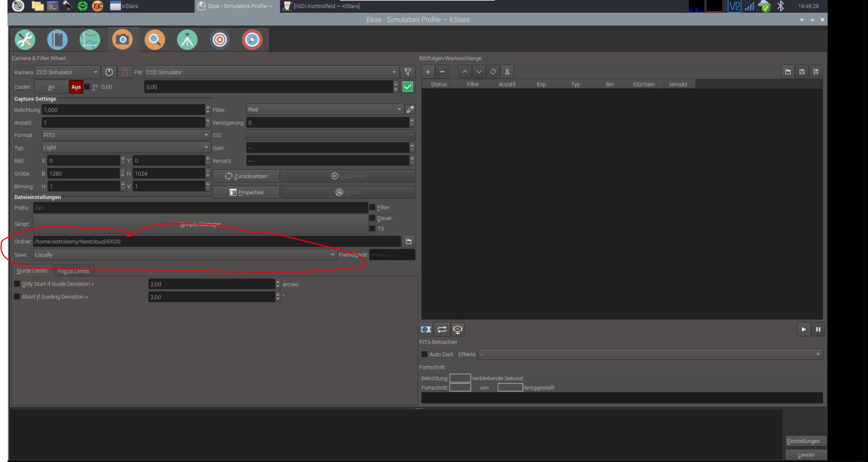The height and width of the screenshot is (462, 868).
Task: Move job down with down-arrow icon
Action: tap(479, 72)
